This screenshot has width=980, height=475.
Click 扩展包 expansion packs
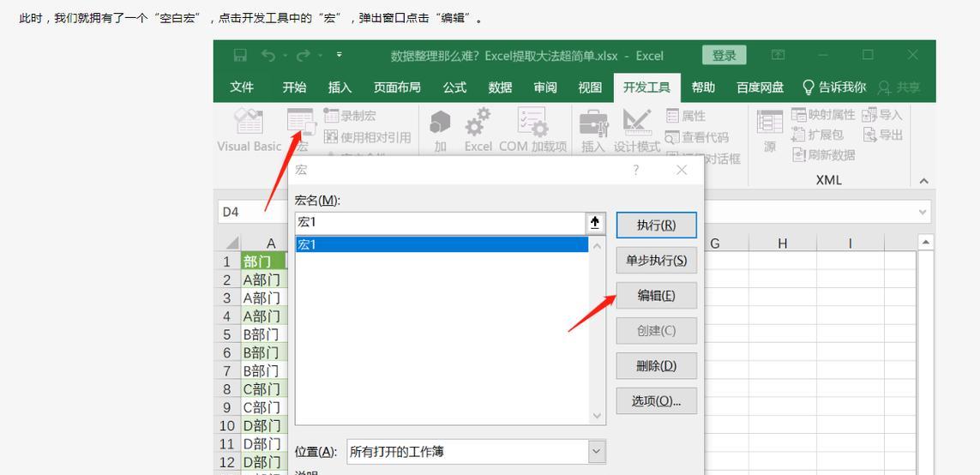tap(817, 135)
